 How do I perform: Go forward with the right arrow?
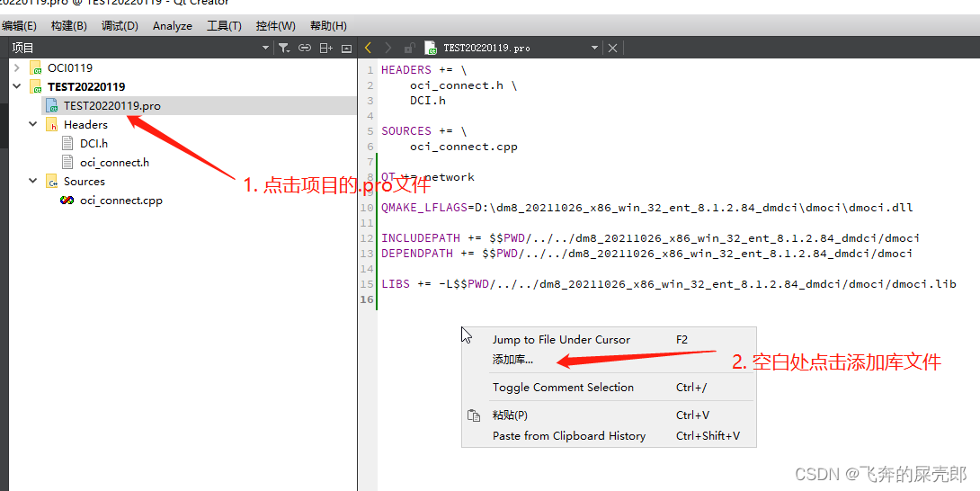pyautogui.click(x=388, y=48)
